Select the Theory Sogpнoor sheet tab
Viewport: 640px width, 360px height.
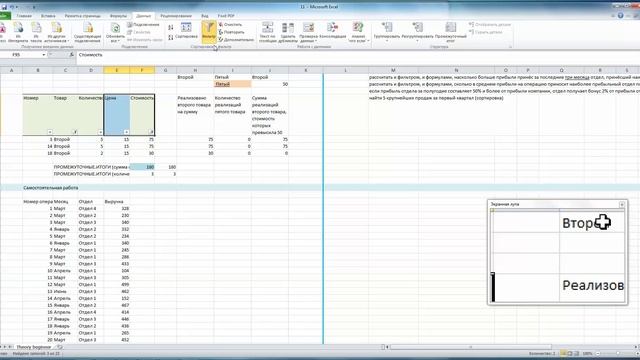tap(34, 347)
